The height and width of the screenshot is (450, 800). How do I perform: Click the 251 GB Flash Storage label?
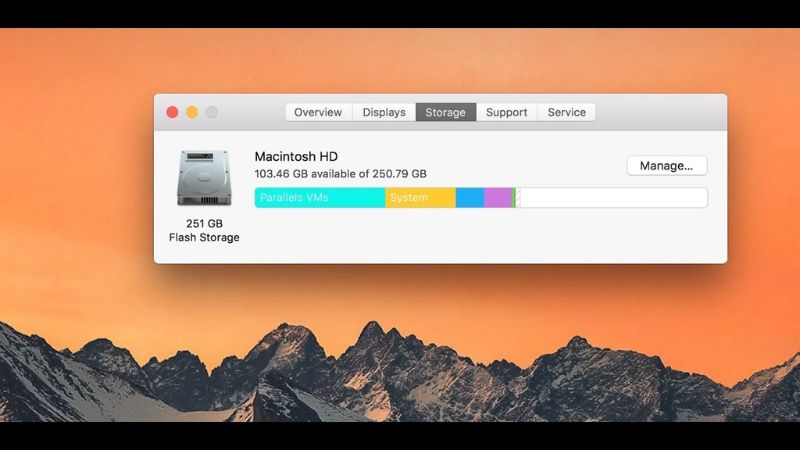click(x=204, y=230)
